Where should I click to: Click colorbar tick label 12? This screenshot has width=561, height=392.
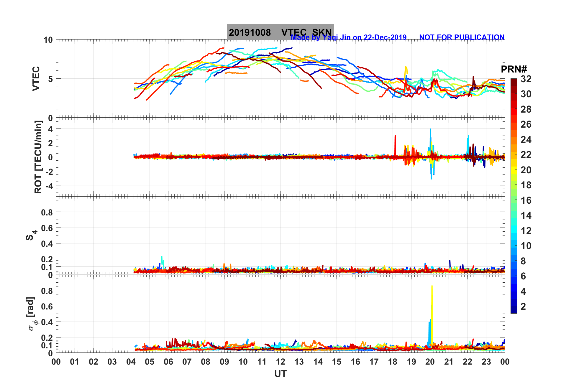click(x=526, y=230)
